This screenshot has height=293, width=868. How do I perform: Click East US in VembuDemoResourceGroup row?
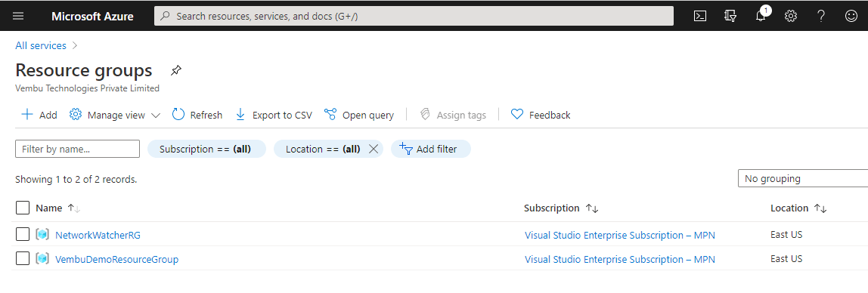786,258
